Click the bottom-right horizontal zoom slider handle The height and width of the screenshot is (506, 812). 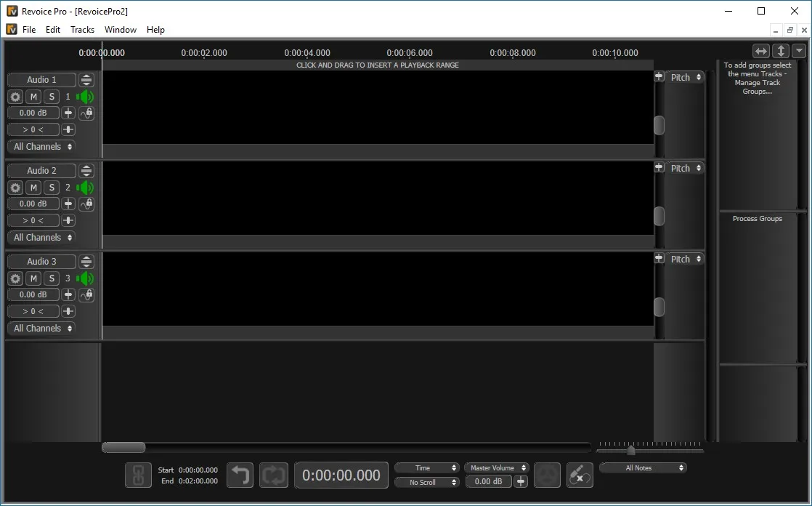click(630, 451)
